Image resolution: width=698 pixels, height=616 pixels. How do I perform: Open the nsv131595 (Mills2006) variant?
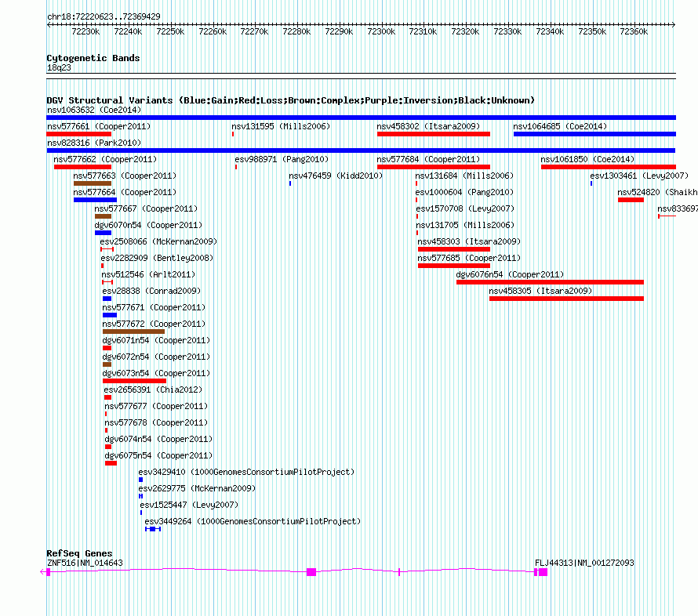[281, 126]
